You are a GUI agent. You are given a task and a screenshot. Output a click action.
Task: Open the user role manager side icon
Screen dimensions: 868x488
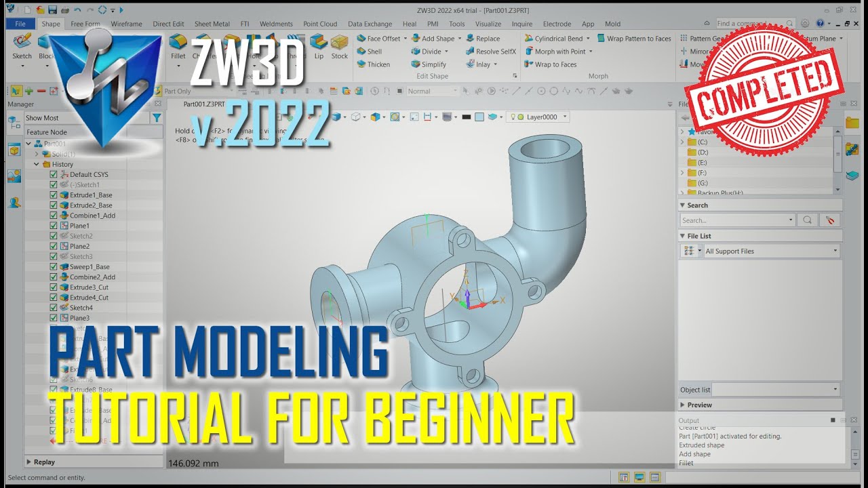[14, 202]
